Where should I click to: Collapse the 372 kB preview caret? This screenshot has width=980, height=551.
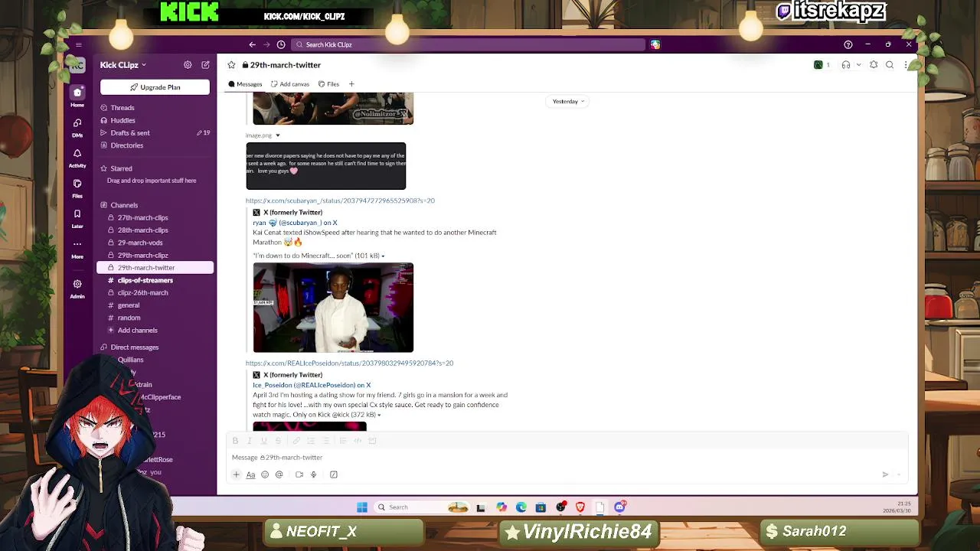tap(379, 415)
